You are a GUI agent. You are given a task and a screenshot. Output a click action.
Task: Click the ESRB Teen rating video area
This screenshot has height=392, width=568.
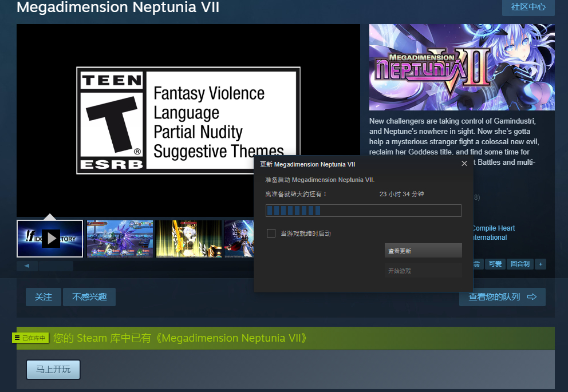pos(188,120)
